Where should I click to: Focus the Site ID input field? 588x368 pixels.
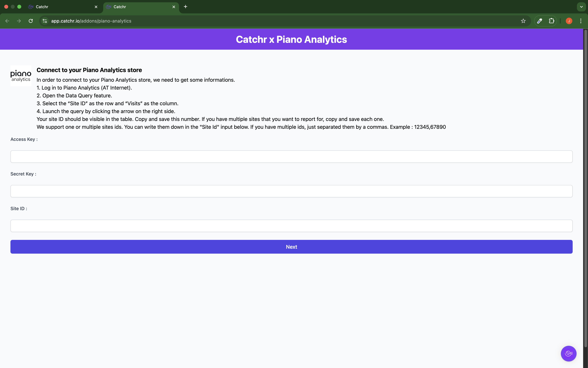pyautogui.click(x=291, y=226)
